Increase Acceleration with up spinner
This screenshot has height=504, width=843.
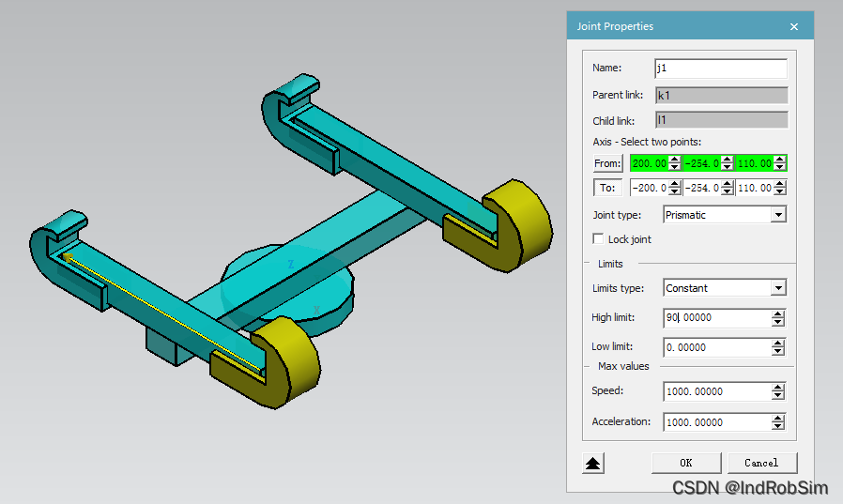(778, 418)
